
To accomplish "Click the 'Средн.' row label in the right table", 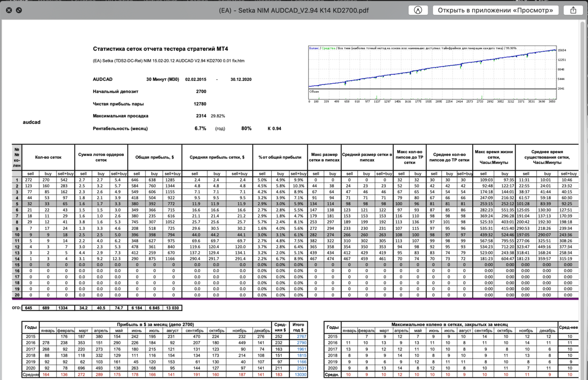I will point(332,375).
